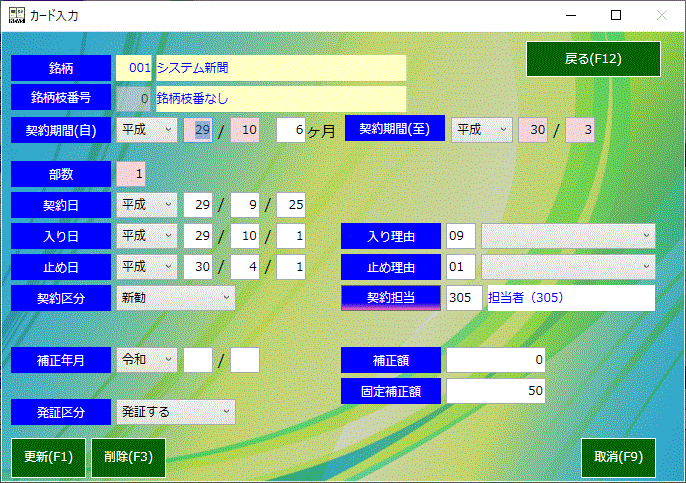Maximize the カード入力 window
686x483 pixels.
pyautogui.click(x=616, y=15)
